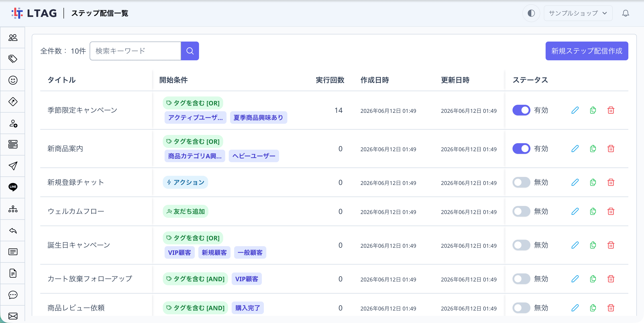Click the アクション condition badge
644x323 pixels.
coord(185,182)
